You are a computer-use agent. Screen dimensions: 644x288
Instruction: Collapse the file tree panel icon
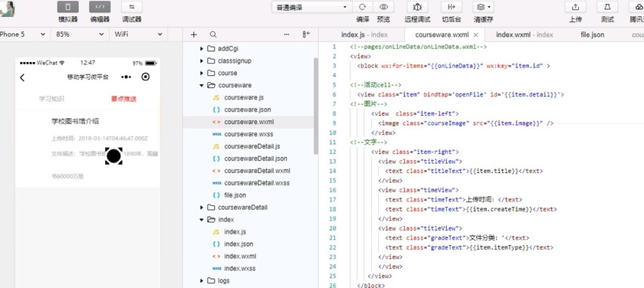point(307,35)
